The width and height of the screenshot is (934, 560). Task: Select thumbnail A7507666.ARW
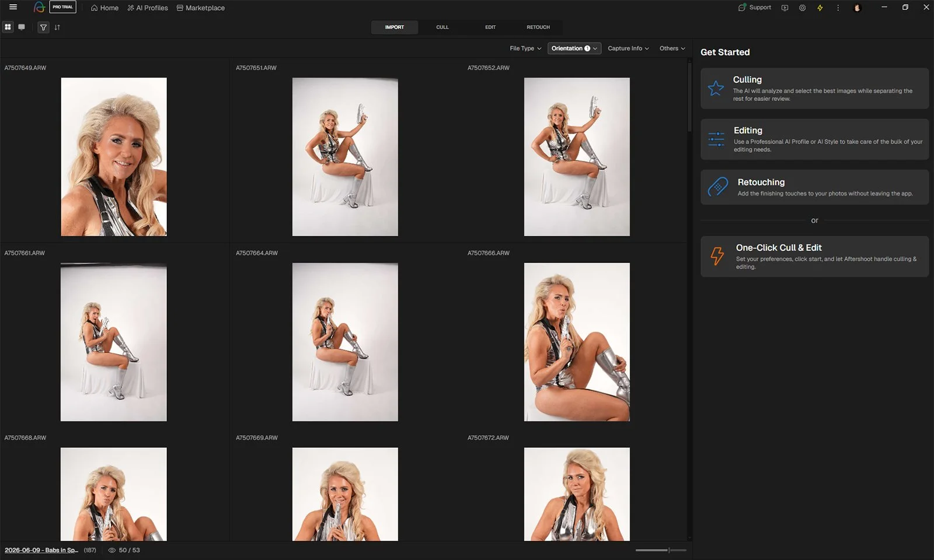click(x=577, y=342)
